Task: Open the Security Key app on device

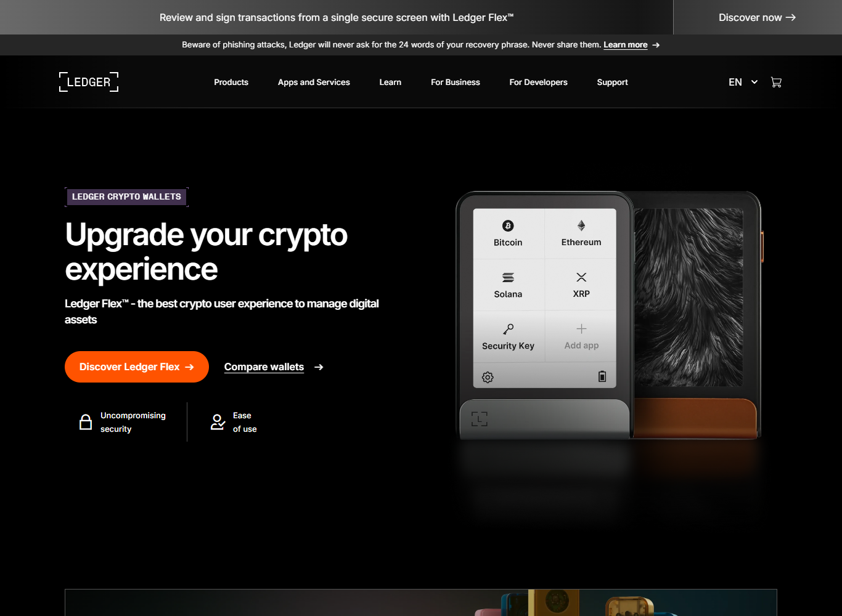Action: click(508, 336)
